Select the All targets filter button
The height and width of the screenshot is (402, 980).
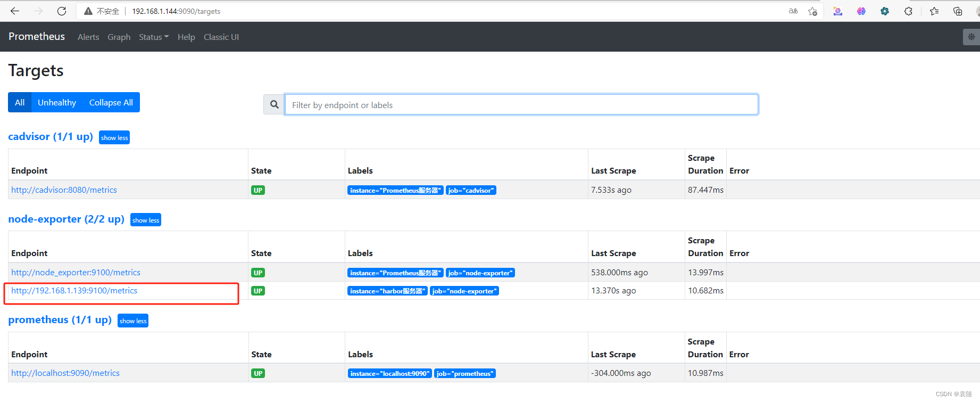(20, 102)
